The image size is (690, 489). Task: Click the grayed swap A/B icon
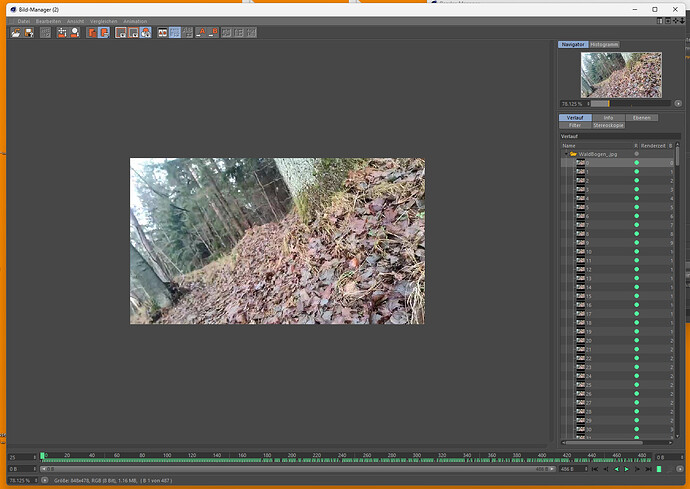[x=187, y=33]
